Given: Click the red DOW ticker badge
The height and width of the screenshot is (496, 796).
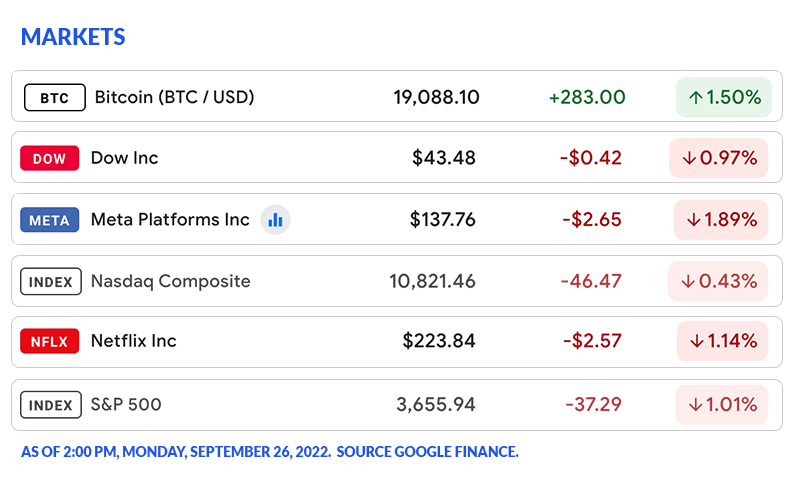Looking at the screenshot, I should [49, 158].
